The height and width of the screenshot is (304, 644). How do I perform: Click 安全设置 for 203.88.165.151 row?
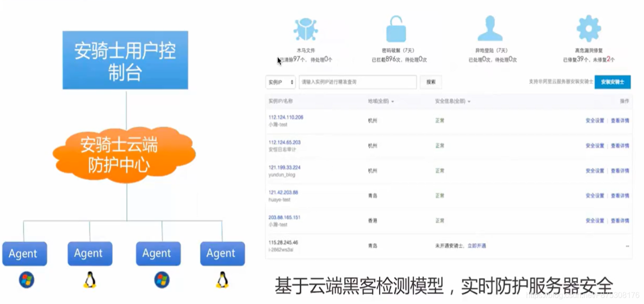[595, 221]
